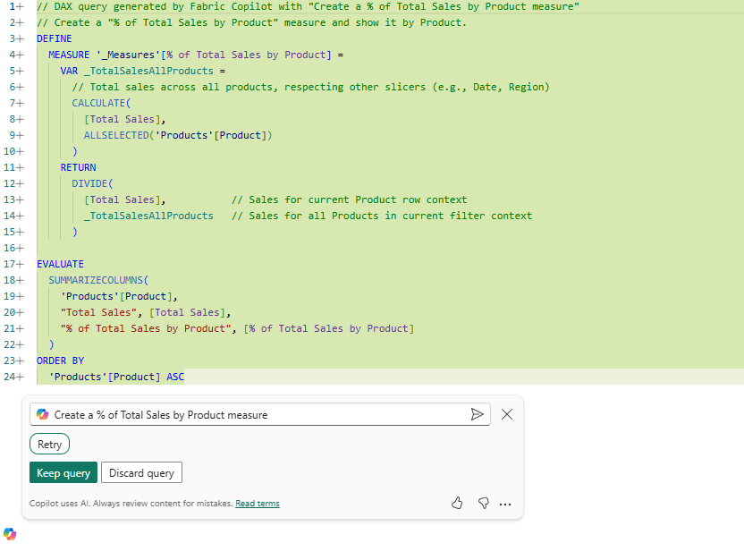Click line number 24 in the gutter
This screenshot has height=560, width=744.
(x=10, y=377)
